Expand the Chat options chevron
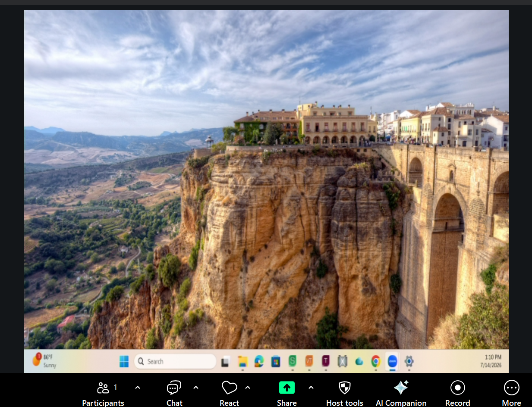The image size is (532, 407). (x=195, y=388)
